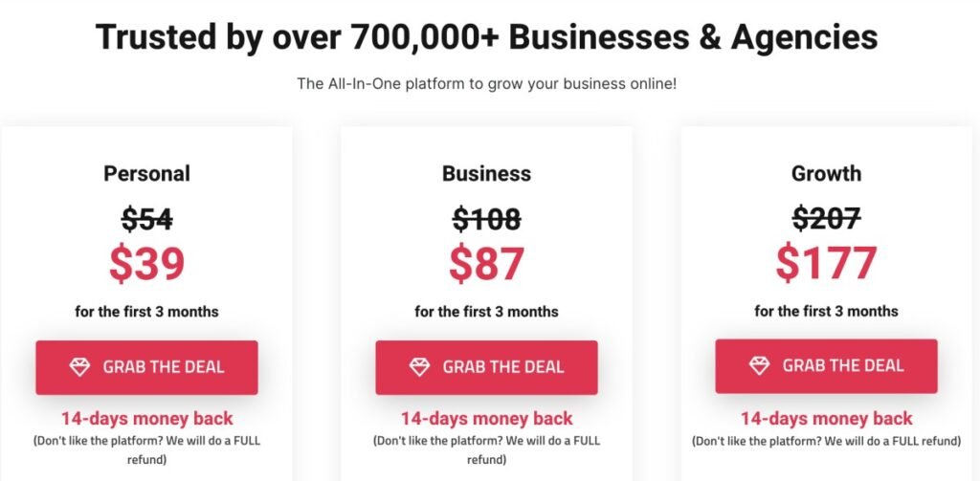This screenshot has width=980, height=481.
Task: Click the $39 discounted Personal price
Action: coord(146,264)
